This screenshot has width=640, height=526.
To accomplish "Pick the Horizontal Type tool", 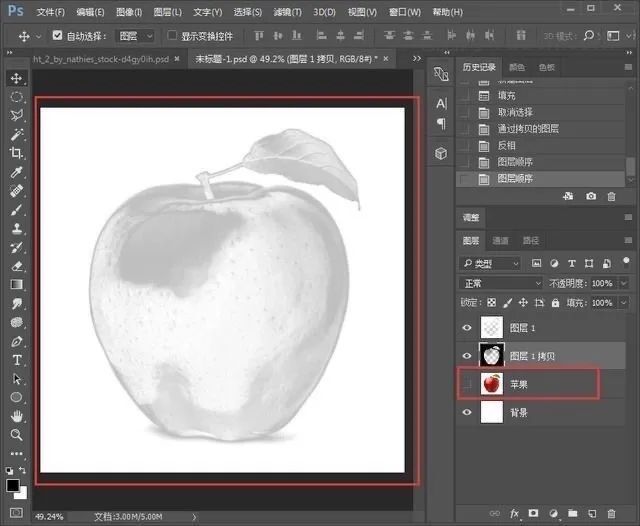I will click(x=17, y=359).
